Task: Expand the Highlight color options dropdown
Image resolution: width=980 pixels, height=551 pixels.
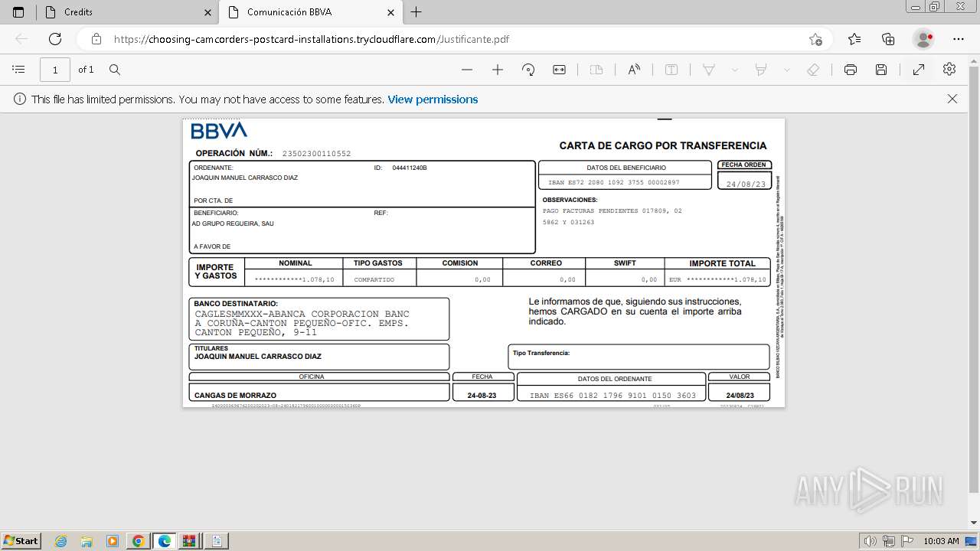Action: 786,70
